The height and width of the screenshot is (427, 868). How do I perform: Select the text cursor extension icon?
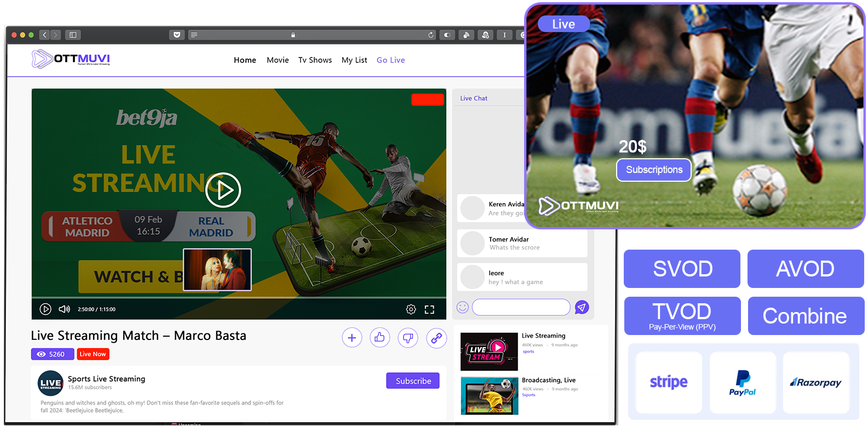[504, 35]
